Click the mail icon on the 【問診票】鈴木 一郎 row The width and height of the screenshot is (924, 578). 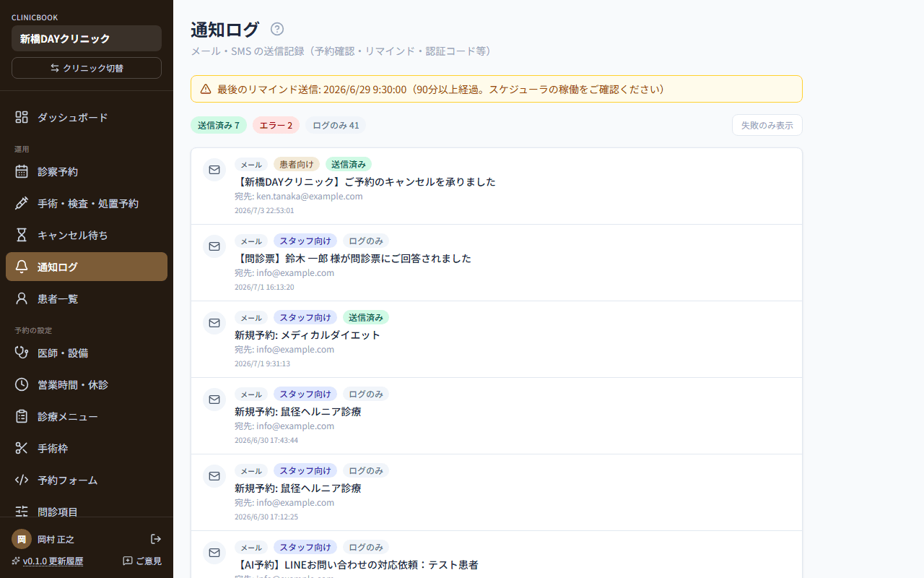click(x=214, y=246)
